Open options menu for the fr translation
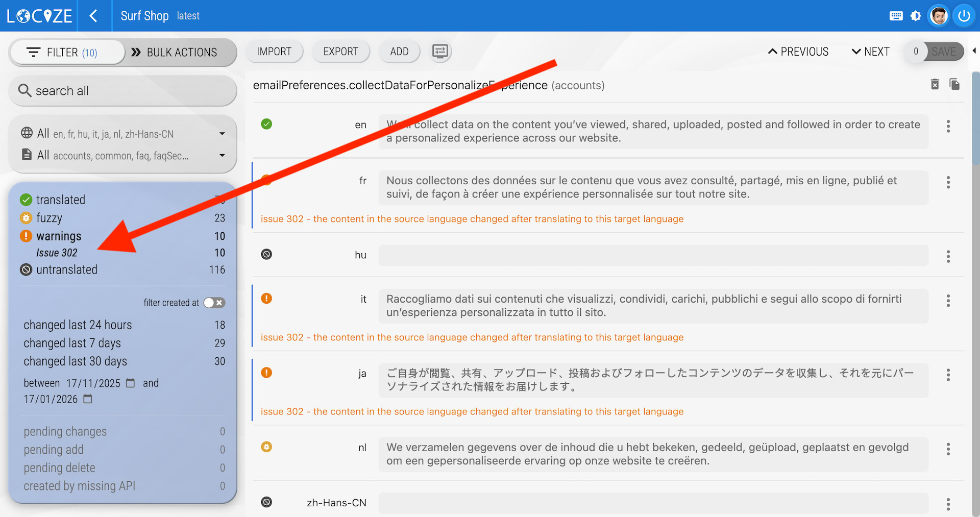This screenshot has height=517, width=980. pyautogui.click(x=948, y=182)
